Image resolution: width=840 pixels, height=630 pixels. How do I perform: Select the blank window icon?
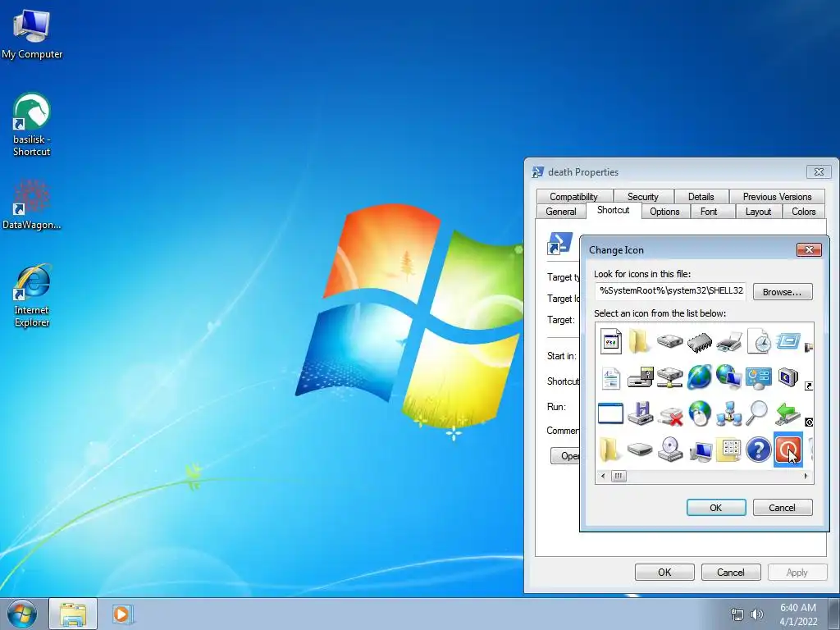pos(610,413)
